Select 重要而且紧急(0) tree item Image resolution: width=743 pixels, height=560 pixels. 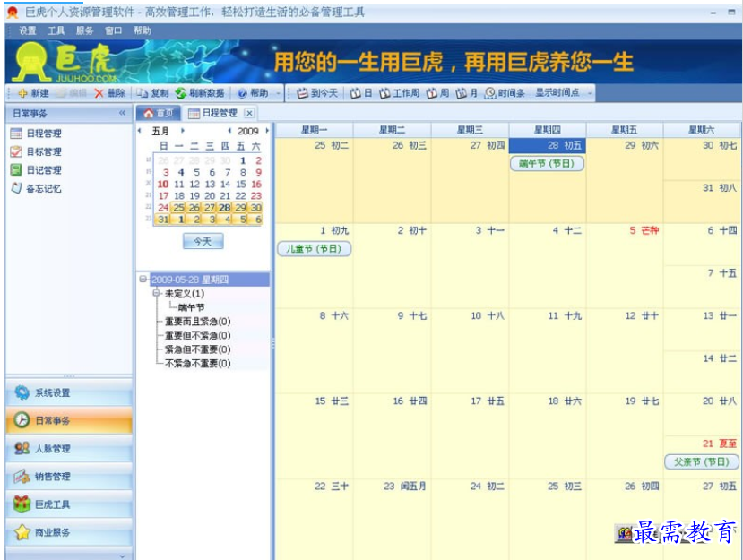pyautogui.click(x=197, y=322)
